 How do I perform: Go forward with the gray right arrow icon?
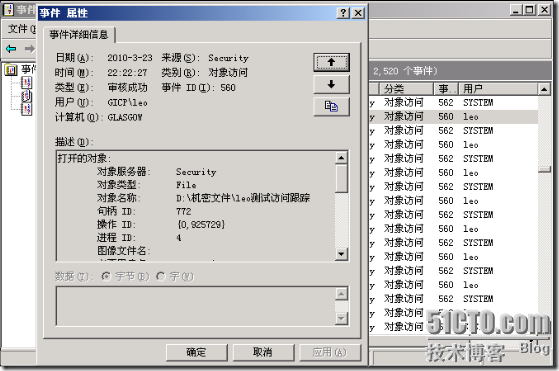pos(30,48)
